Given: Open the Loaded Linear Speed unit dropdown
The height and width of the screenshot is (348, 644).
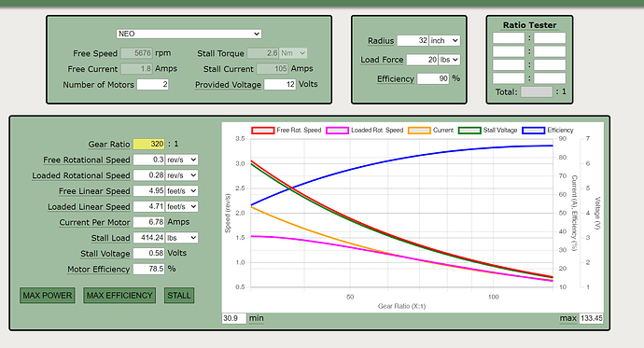Looking at the screenshot, I should (182, 206).
